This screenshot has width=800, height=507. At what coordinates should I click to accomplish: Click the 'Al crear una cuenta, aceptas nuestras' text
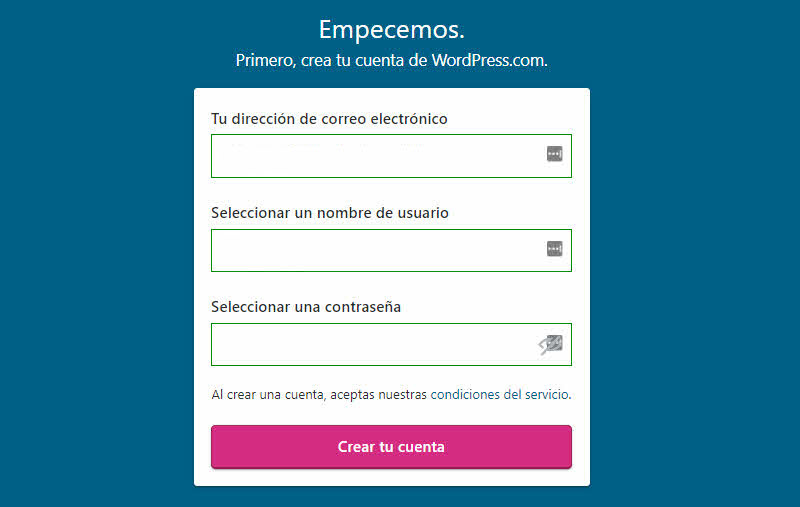(318, 395)
